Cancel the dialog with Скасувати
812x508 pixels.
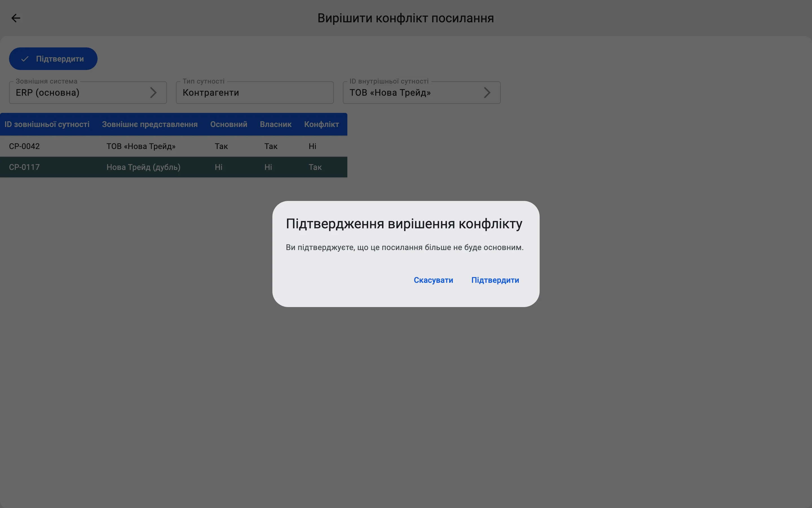click(433, 280)
